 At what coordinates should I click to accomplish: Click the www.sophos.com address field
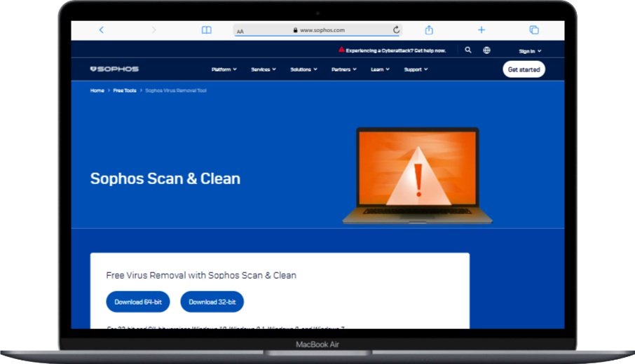318,30
